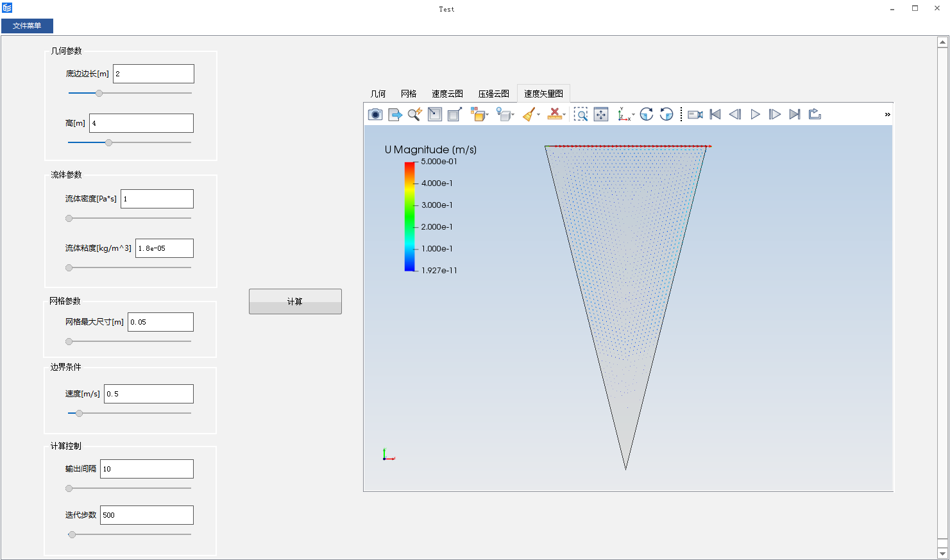Click the select-box corner arrow icon

435,114
